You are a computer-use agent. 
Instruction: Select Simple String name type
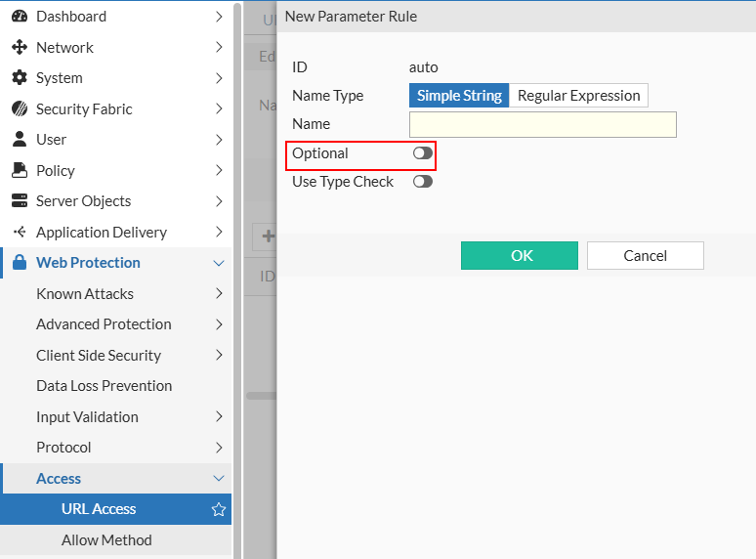click(x=459, y=96)
